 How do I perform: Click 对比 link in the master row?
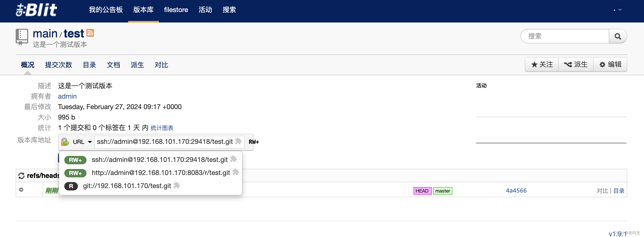pos(602,191)
